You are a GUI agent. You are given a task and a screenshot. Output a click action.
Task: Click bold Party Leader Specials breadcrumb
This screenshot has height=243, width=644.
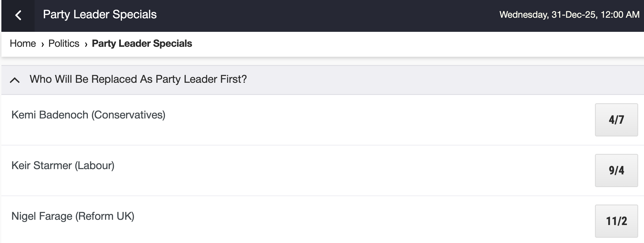142,44
